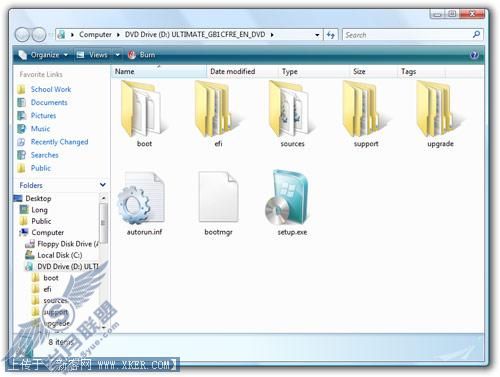The width and height of the screenshot is (500, 377).
Task: Open the Organize dropdown menu
Action: pyautogui.click(x=43, y=55)
